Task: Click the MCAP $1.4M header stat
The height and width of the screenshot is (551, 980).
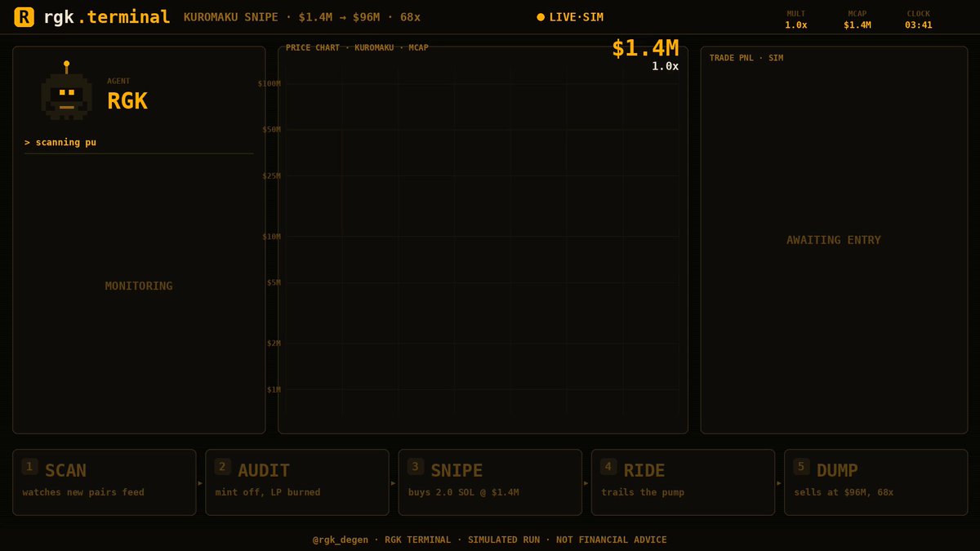Action: (x=857, y=20)
